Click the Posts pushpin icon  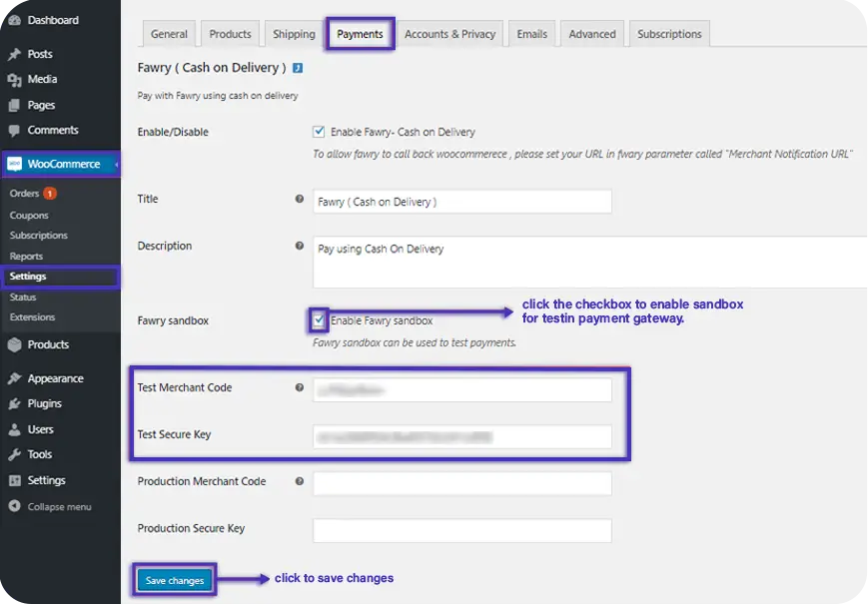click(x=15, y=54)
